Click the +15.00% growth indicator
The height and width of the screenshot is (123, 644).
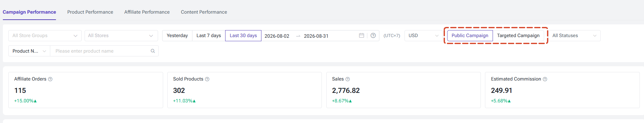pyautogui.click(x=25, y=101)
